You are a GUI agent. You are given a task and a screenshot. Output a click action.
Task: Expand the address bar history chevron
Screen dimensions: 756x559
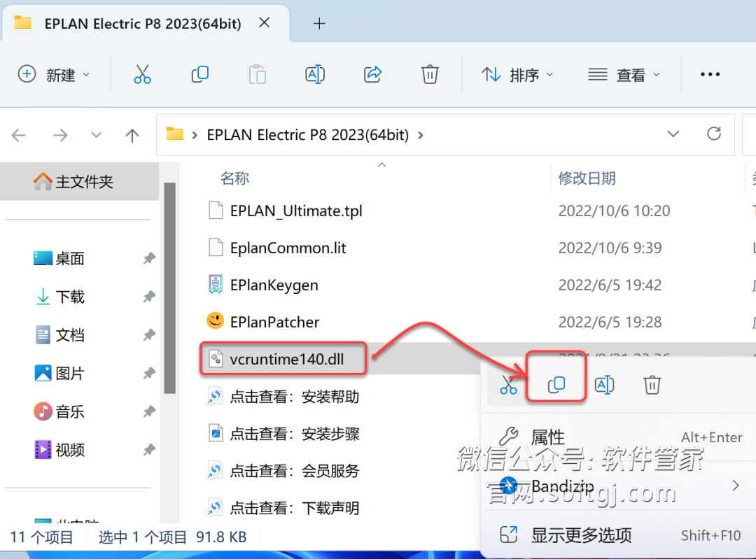pyautogui.click(x=673, y=134)
